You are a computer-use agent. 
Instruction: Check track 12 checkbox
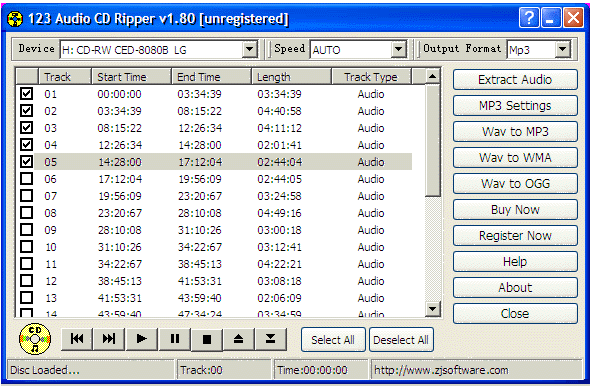(x=26, y=281)
